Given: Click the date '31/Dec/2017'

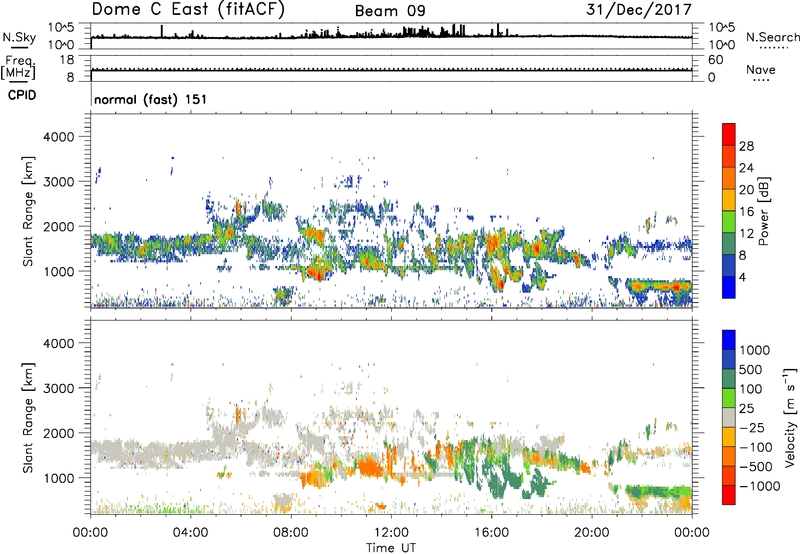Looking at the screenshot, I should pos(639,10).
